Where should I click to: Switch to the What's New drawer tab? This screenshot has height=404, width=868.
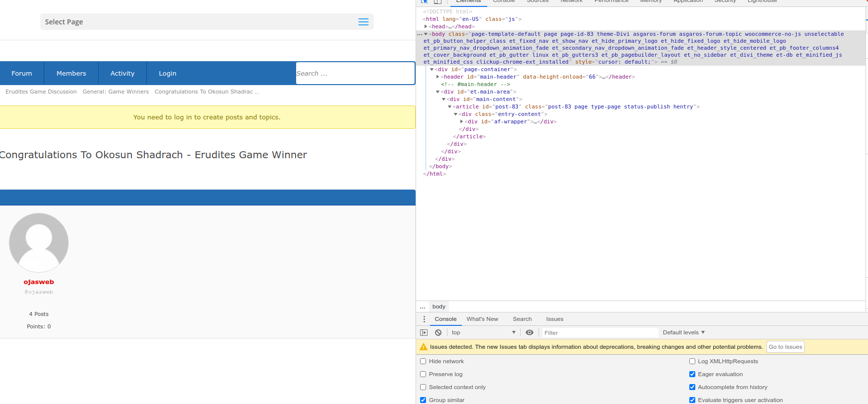tap(482, 319)
